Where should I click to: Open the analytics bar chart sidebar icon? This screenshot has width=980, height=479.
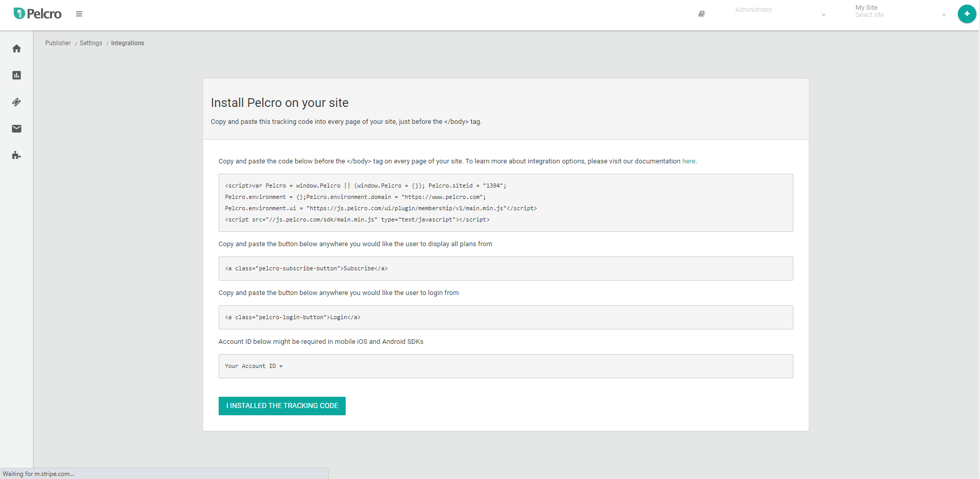[x=16, y=75]
